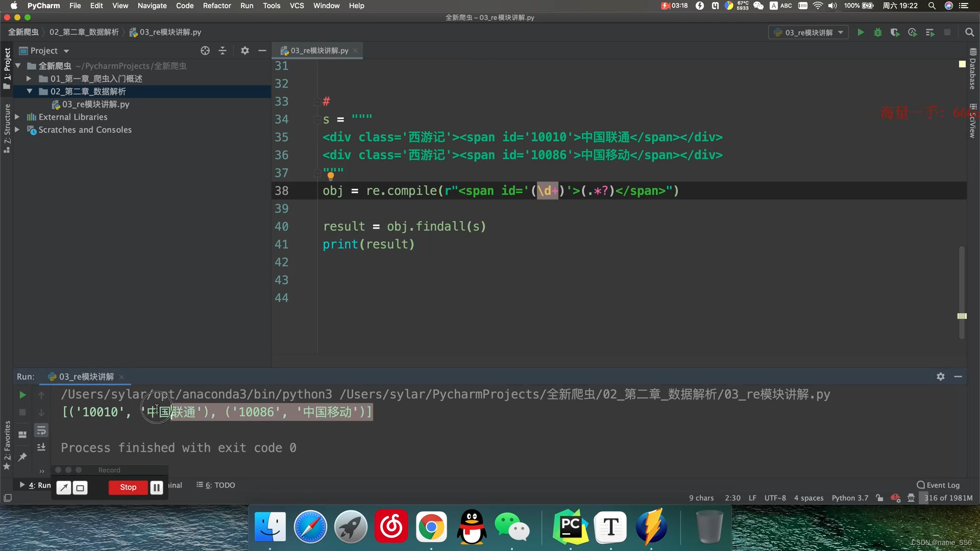Expand the 01_第一章_爬虫入门概述 folder
980x551 pixels.
click(29, 79)
